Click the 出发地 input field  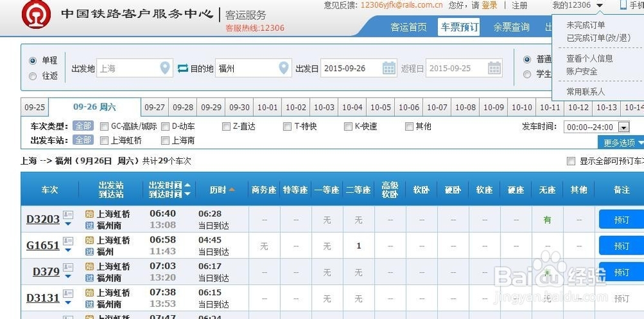coord(135,68)
